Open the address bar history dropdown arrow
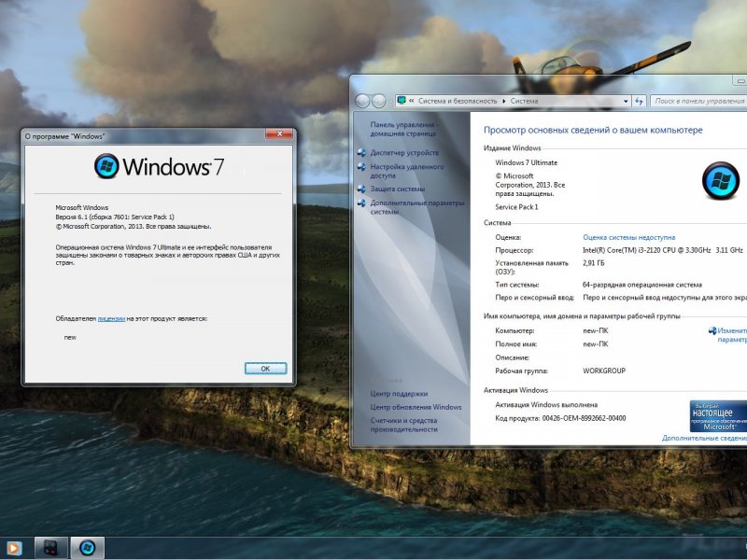 (x=626, y=101)
